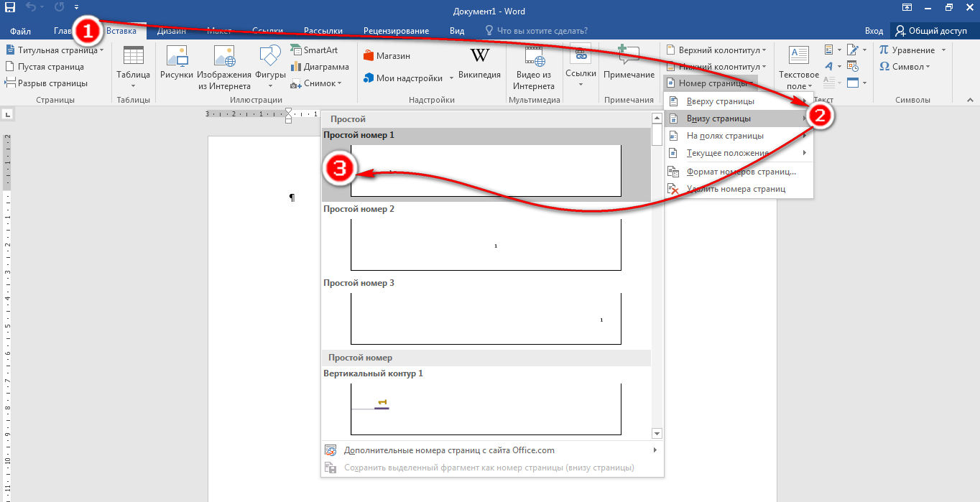Insert a Диаграмма chart
980x502 pixels.
tap(320, 67)
